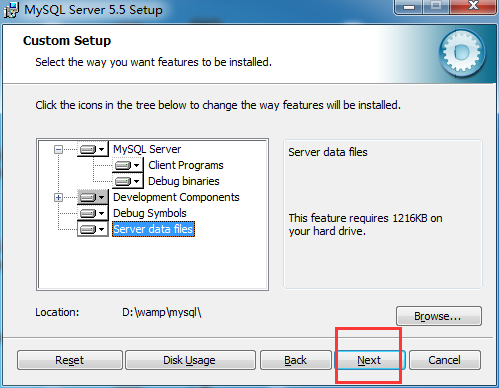Viewport: 499px width, 388px height.
Task: Close the MySQL Server 5.5 Setup window
Action: (473, 7)
